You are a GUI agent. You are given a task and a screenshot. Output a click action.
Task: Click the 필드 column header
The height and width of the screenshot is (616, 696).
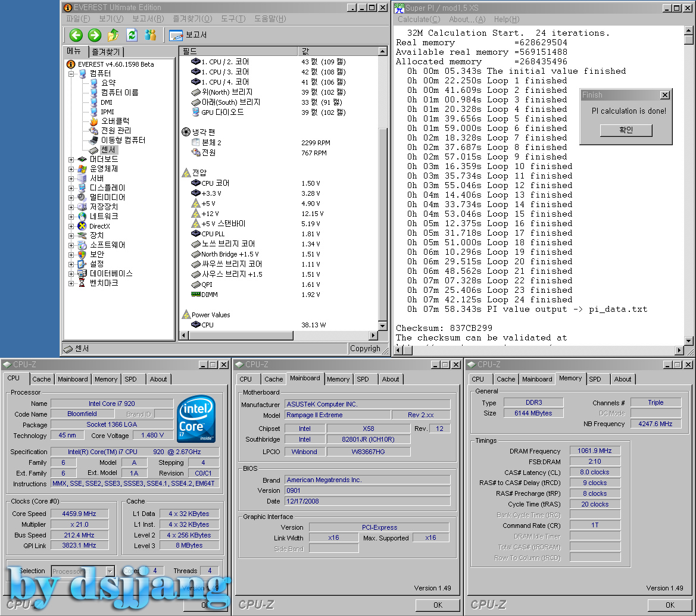[239, 51]
